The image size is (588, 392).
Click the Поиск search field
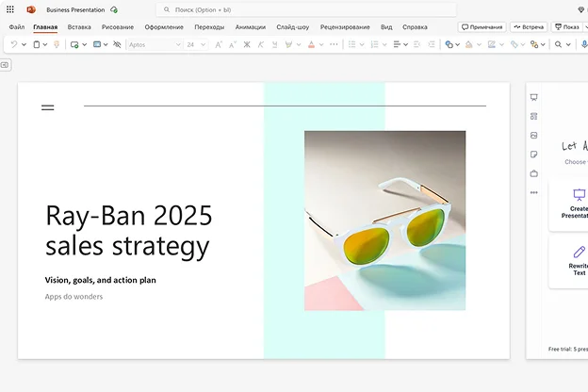tap(306, 9)
